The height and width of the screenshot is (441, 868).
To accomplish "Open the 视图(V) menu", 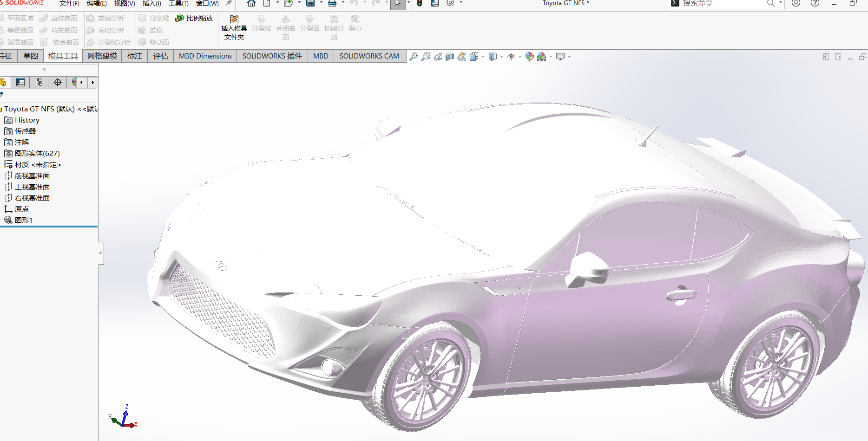I will (x=125, y=3).
